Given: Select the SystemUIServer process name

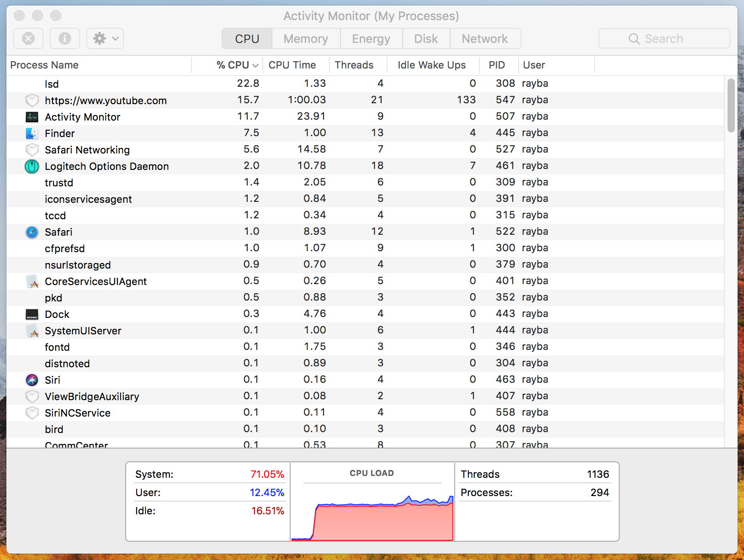Looking at the screenshot, I should click(x=83, y=331).
